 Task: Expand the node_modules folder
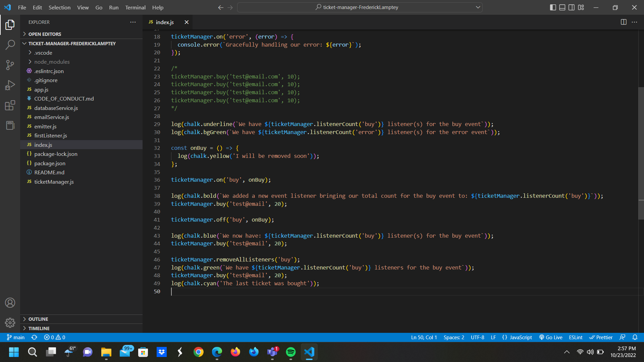(52, 62)
